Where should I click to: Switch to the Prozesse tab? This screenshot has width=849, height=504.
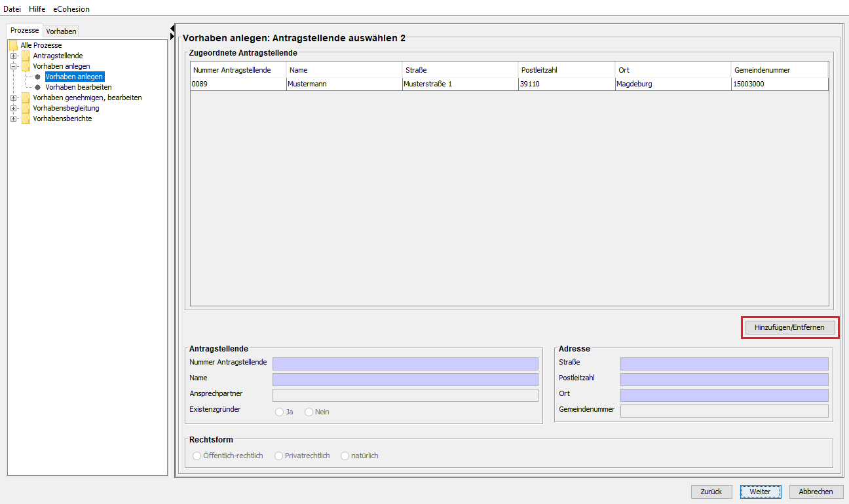coord(25,31)
